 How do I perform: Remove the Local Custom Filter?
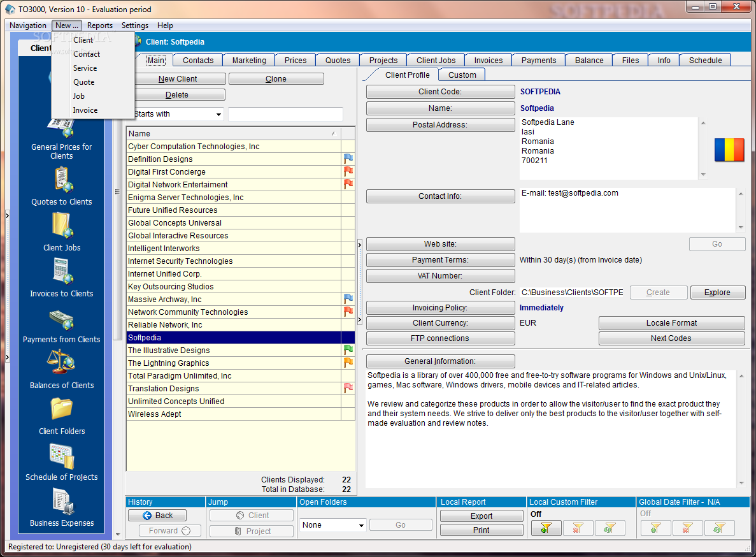click(x=578, y=528)
